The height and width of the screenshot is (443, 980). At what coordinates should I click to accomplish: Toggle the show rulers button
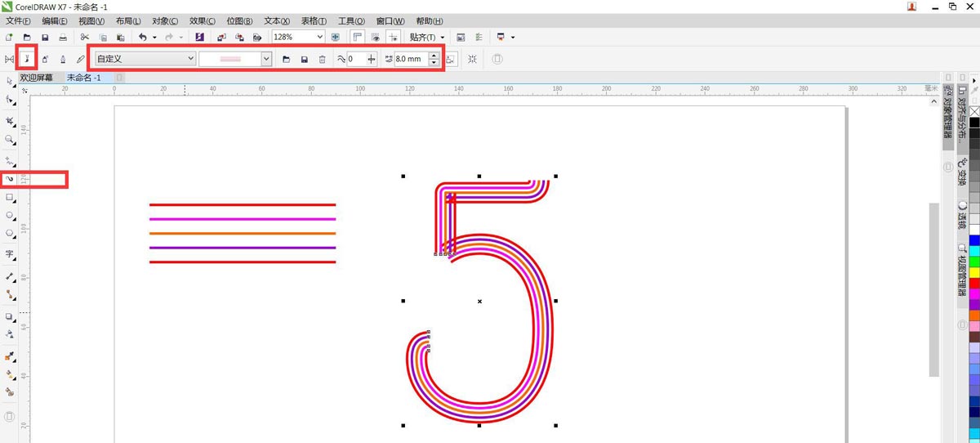pos(357,38)
